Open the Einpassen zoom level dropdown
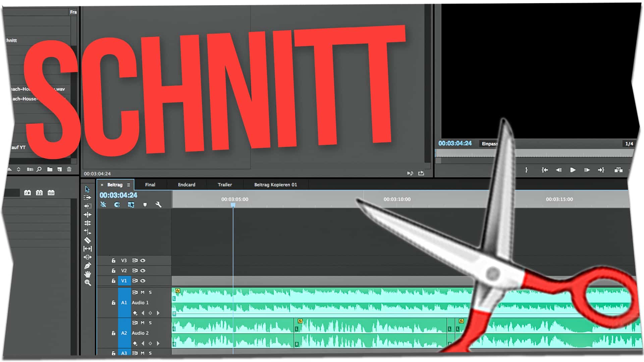Image resolution: width=644 pixels, height=362 pixels. [x=489, y=144]
